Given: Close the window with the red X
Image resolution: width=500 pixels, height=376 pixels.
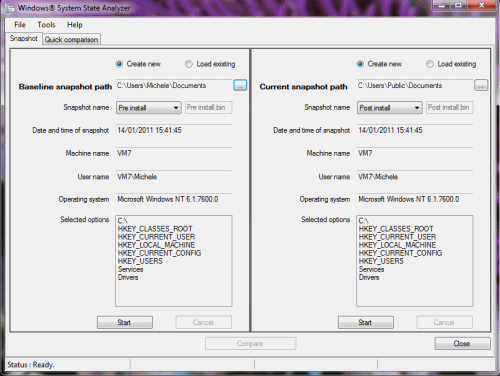Looking at the screenshot, I should [481, 5].
